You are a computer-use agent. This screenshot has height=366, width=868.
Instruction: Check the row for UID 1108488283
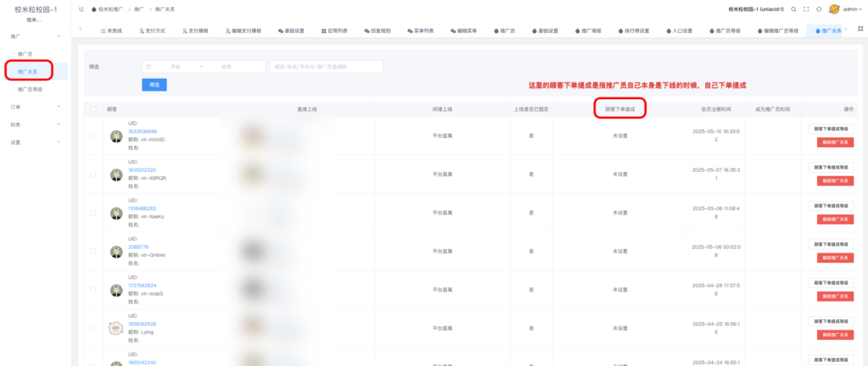click(93, 213)
